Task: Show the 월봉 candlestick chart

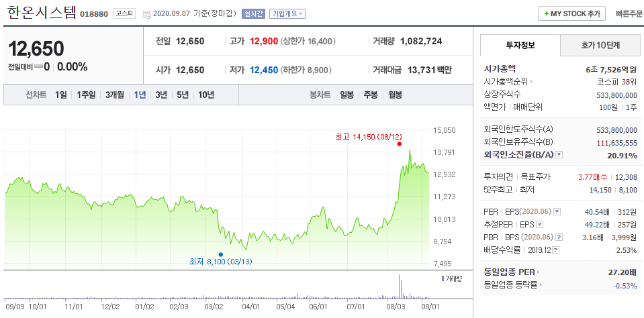Action: pyautogui.click(x=395, y=95)
